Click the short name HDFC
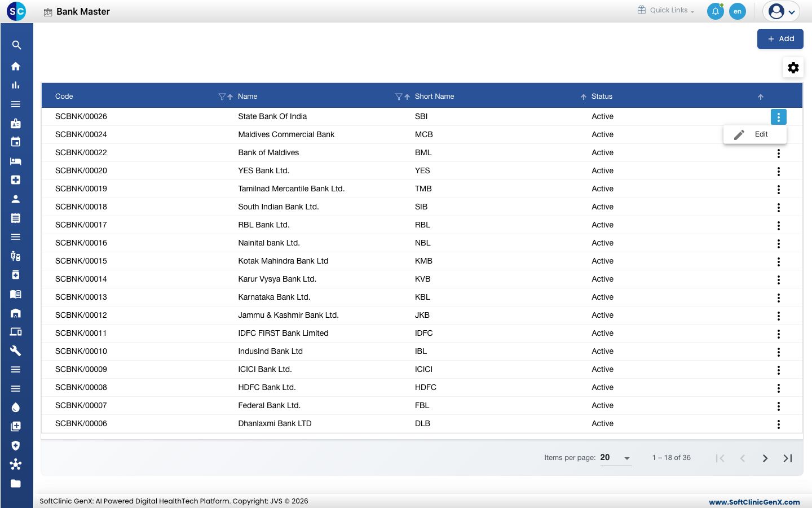Viewport: 812px width, 508px height. [426, 387]
